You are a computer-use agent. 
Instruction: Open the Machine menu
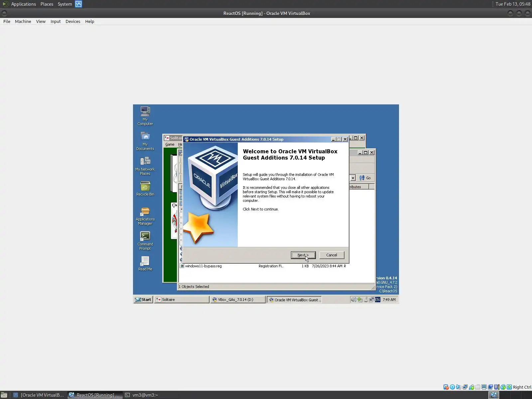[23, 21]
